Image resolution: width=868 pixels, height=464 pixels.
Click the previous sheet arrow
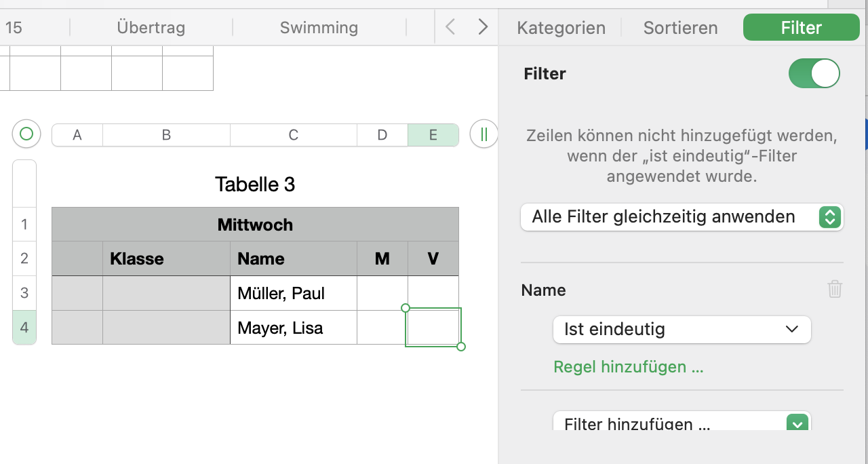450,27
